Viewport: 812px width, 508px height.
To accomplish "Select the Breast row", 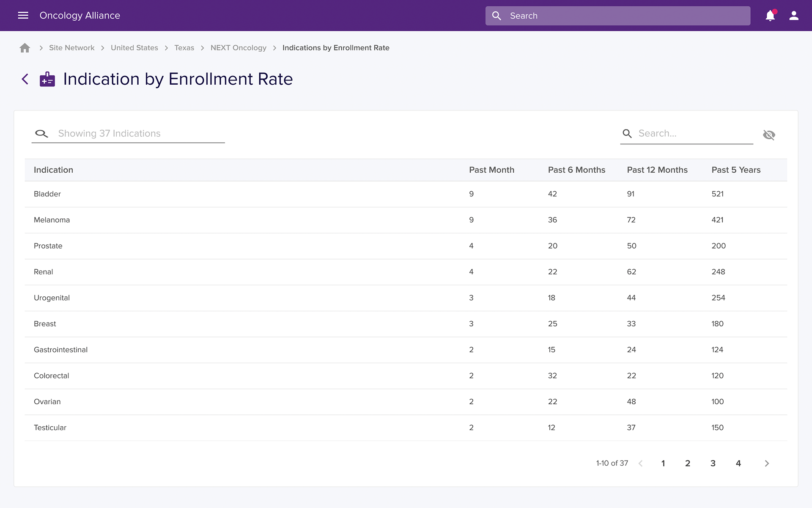I will pyautogui.click(x=406, y=324).
